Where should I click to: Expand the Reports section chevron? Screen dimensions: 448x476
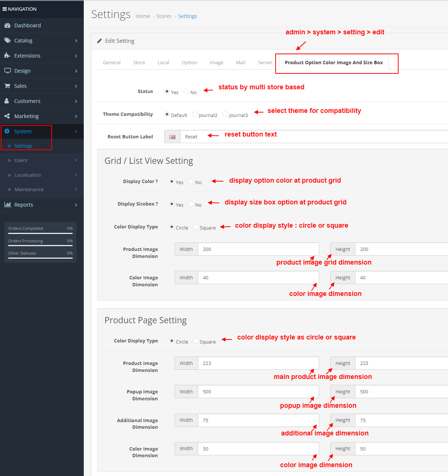[x=76, y=204]
